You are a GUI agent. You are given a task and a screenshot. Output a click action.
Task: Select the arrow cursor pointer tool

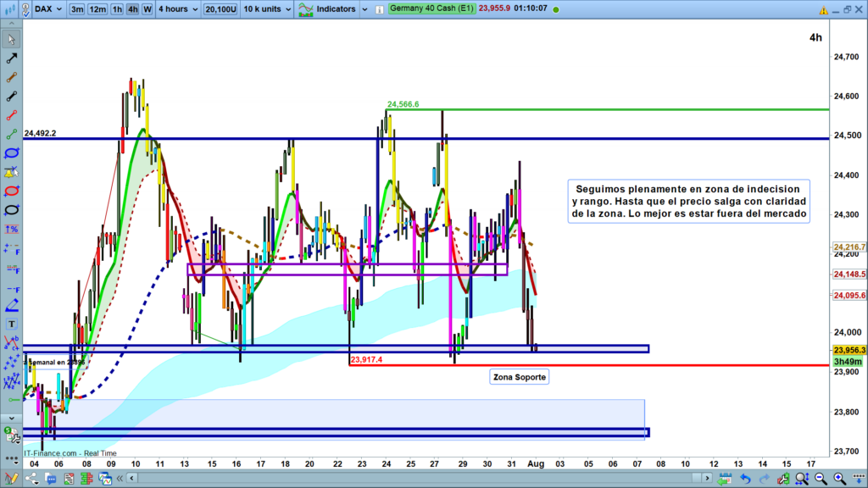(11, 40)
